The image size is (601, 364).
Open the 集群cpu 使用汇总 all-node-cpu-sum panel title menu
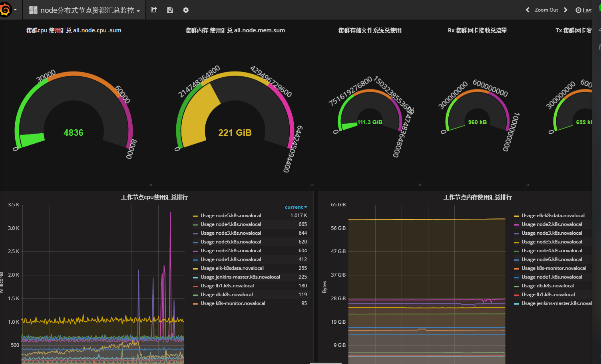pos(74,30)
